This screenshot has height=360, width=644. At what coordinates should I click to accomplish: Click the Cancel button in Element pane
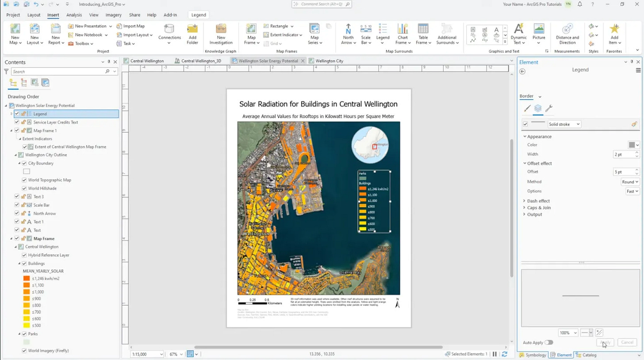click(627, 342)
